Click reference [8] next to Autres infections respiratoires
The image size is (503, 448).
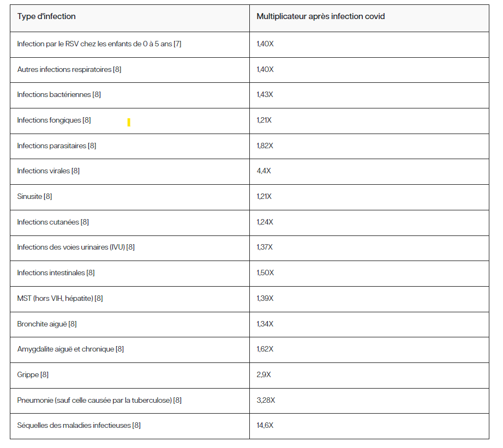coord(117,70)
